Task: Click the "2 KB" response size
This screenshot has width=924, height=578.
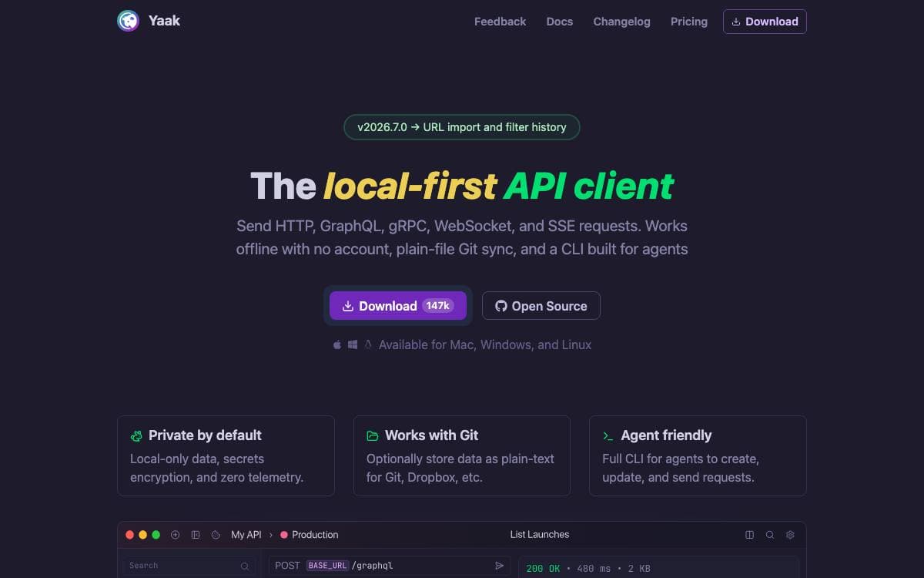Action: 638,569
